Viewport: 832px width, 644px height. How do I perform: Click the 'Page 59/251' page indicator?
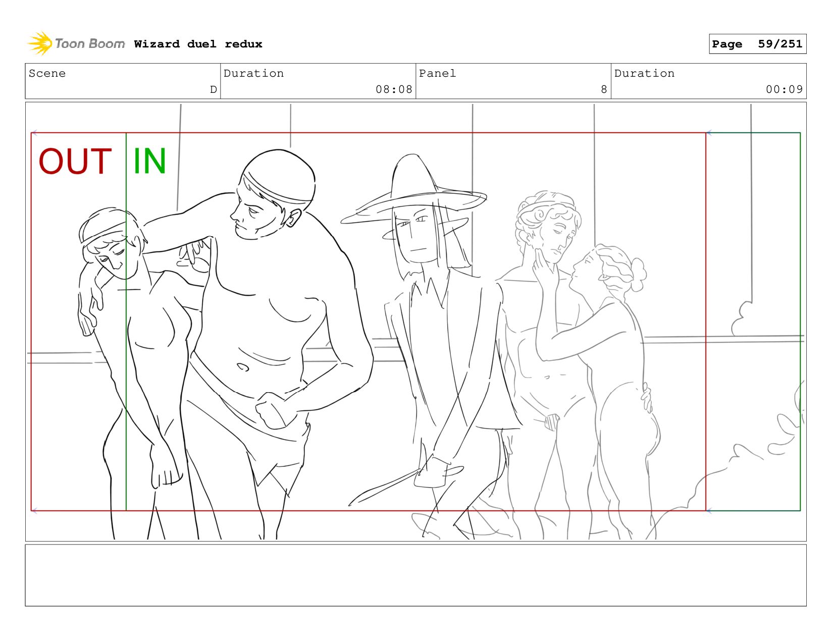pyautogui.click(x=757, y=44)
